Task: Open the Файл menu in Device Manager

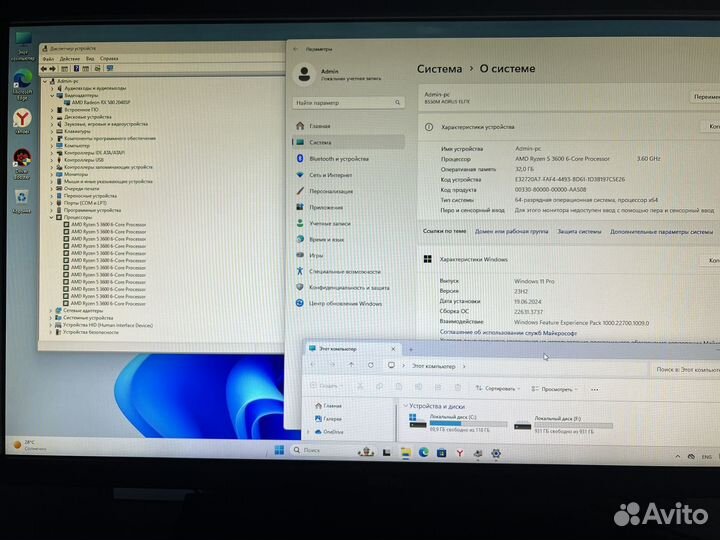Action: [48, 58]
